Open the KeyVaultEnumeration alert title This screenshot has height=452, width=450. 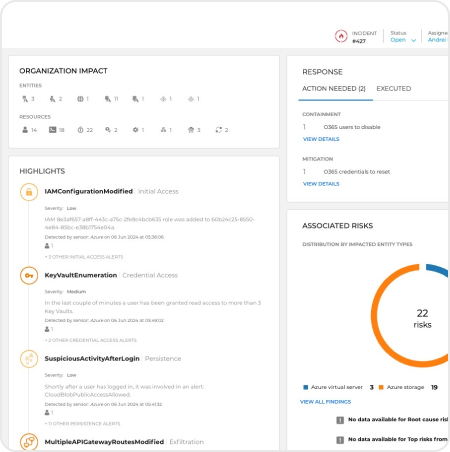(81, 275)
